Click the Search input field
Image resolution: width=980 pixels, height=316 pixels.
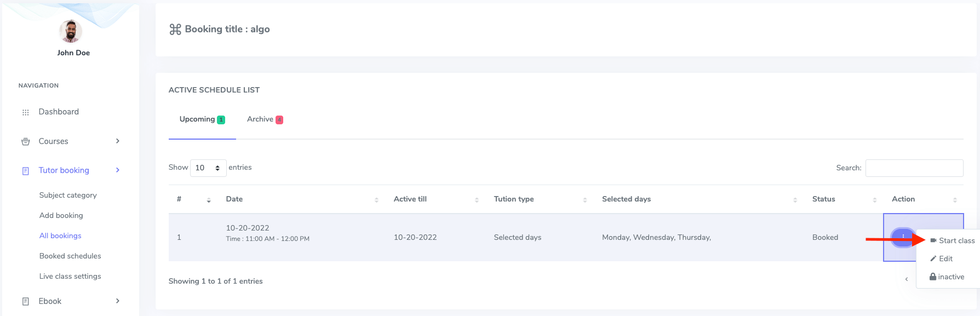pos(914,168)
